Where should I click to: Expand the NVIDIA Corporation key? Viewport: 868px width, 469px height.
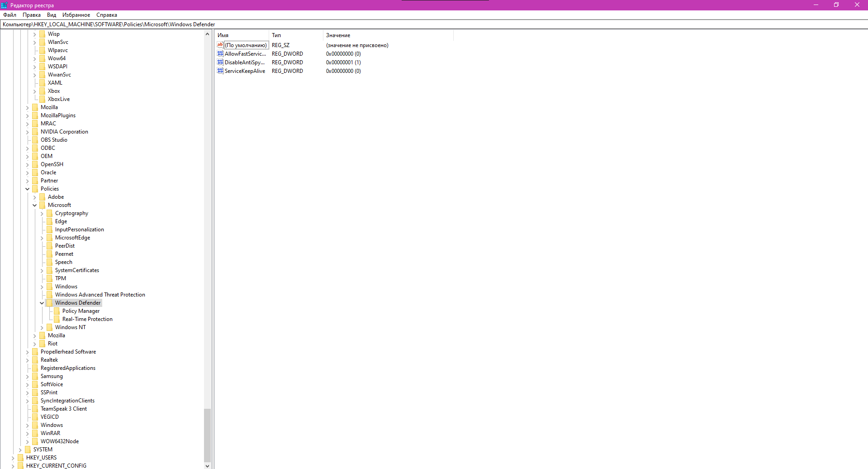click(x=28, y=132)
